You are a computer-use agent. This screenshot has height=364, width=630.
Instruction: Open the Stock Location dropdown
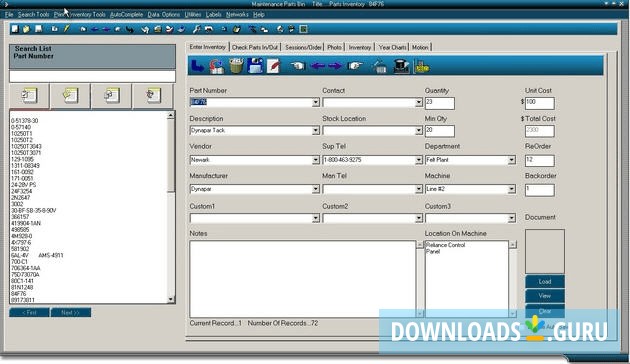point(419,131)
